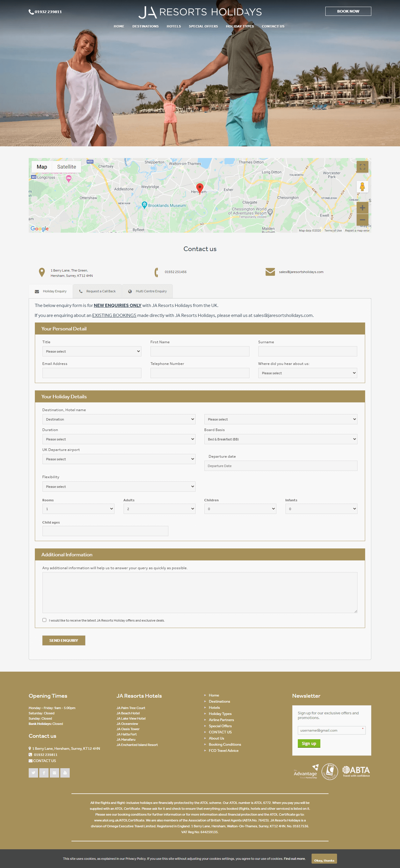This screenshot has height=868, width=400.
Task: Click the gold telephone handset icon
Action: click(x=156, y=272)
